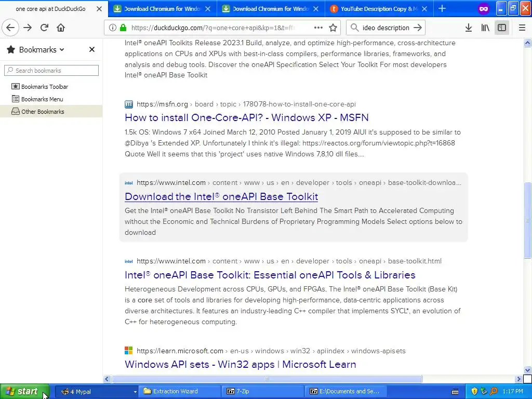532x399 pixels.
Task: Click the on-screen keyboard tray icon
Action: pos(455,392)
